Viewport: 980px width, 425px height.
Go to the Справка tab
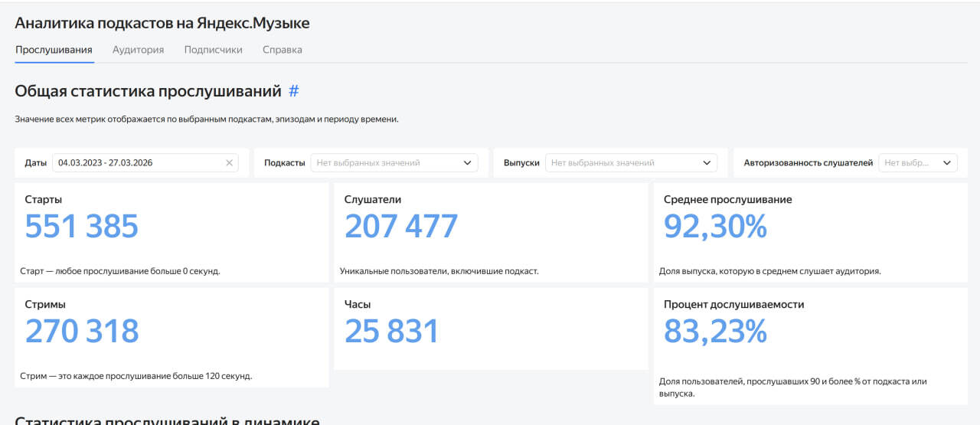tap(283, 50)
